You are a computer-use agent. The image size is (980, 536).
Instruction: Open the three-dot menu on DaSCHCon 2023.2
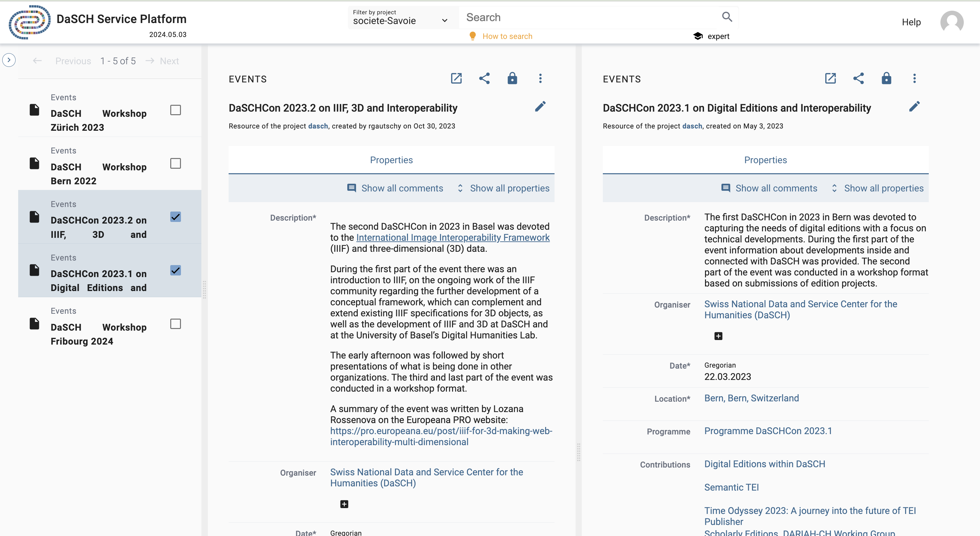point(540,79)
